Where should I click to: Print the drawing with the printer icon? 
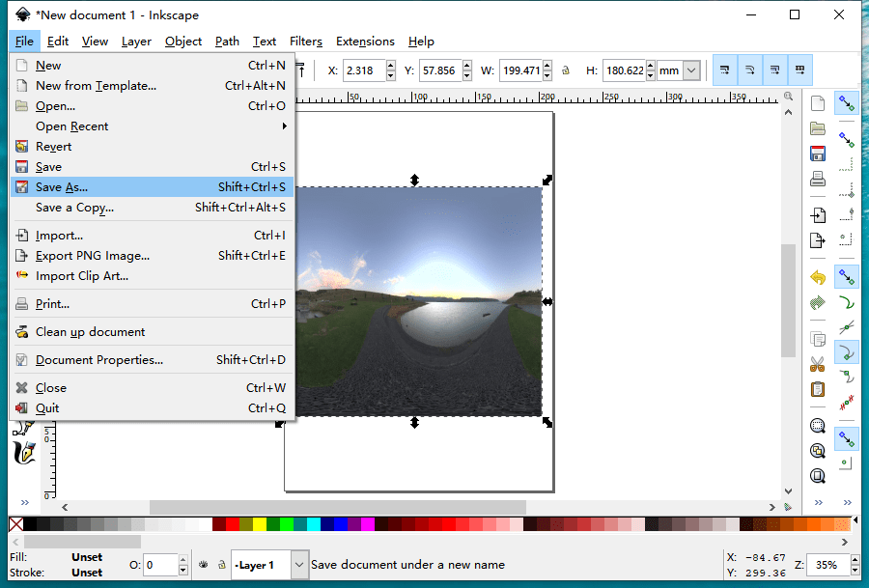[x=818, y=178]
